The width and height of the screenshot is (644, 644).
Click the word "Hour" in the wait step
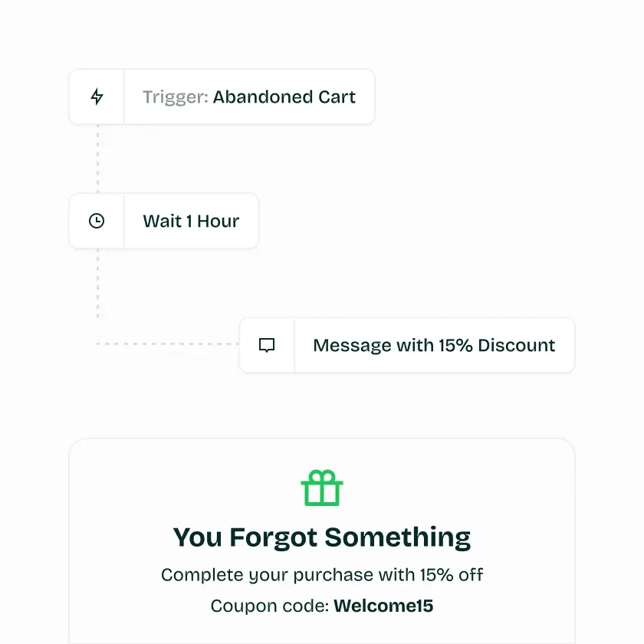click(219, 222)
